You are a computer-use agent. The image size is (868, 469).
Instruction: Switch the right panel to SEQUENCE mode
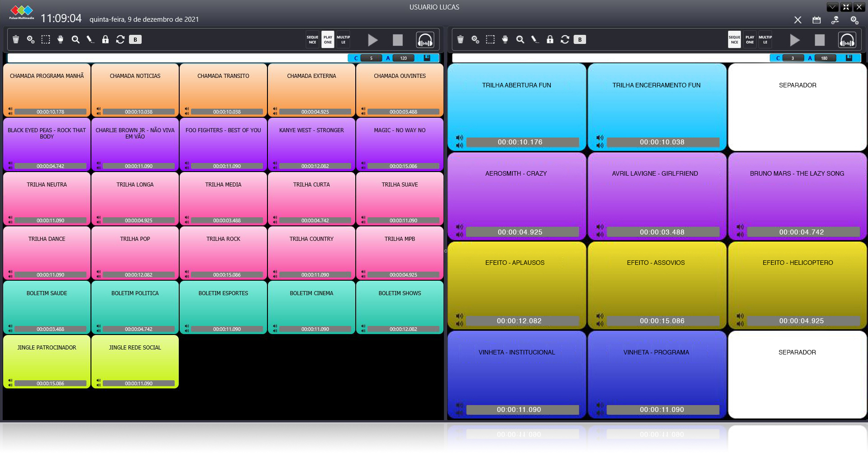(x=734, y=40)
